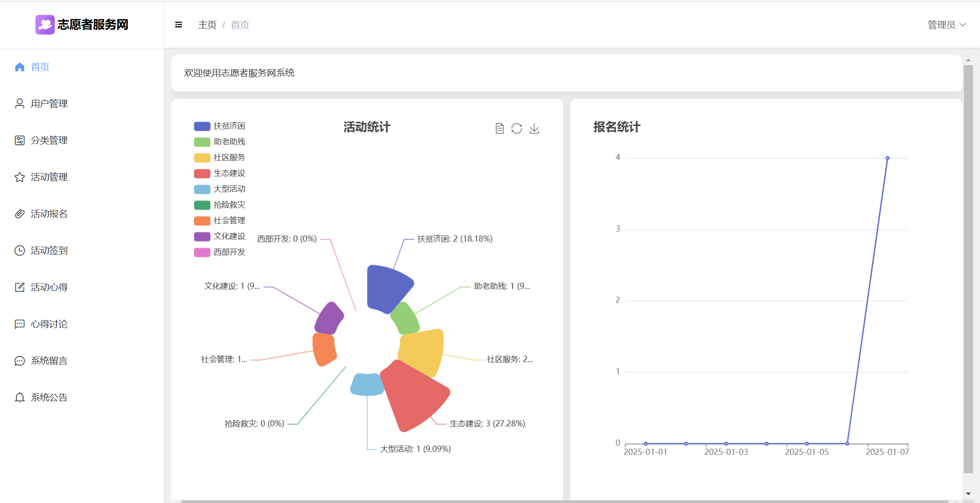Click the bell icon for system announcements
The image size is (980, 503).
coord(20,398)
